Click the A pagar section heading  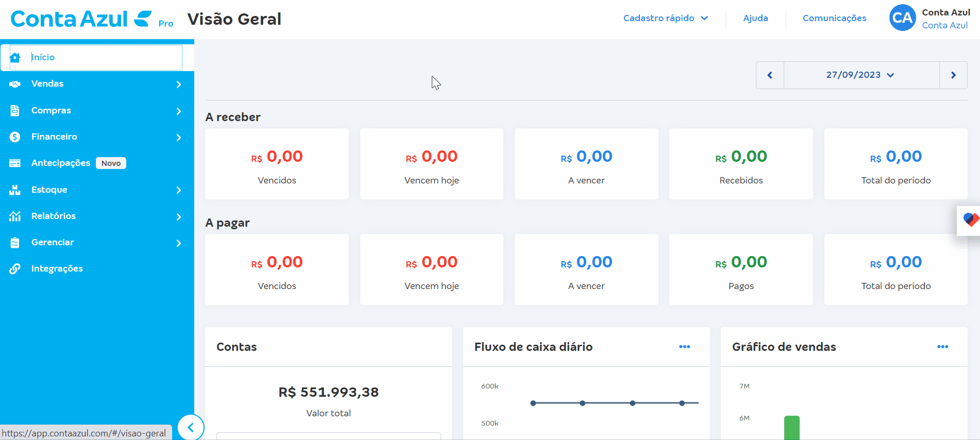point(227,223)
